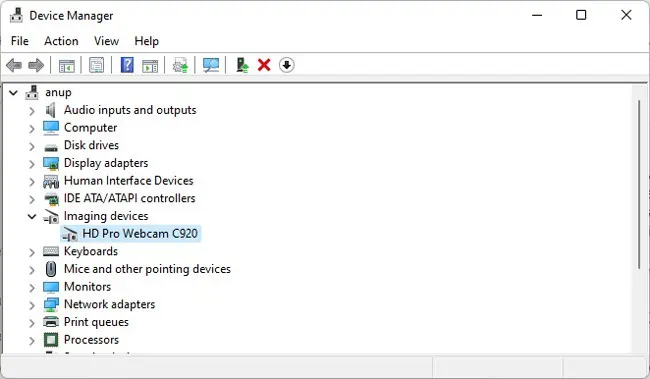Click the Imaging devices camera icon
The height and width of the screenshot is (379, 650).
tap(51, 216)
